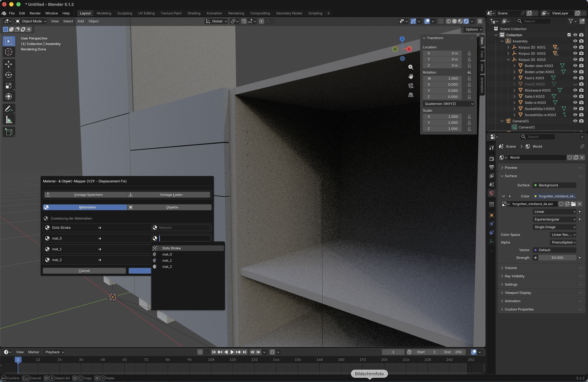Switch perspective/orthographic with the grid icon
588x382 pixels.
tap(411, 95)
